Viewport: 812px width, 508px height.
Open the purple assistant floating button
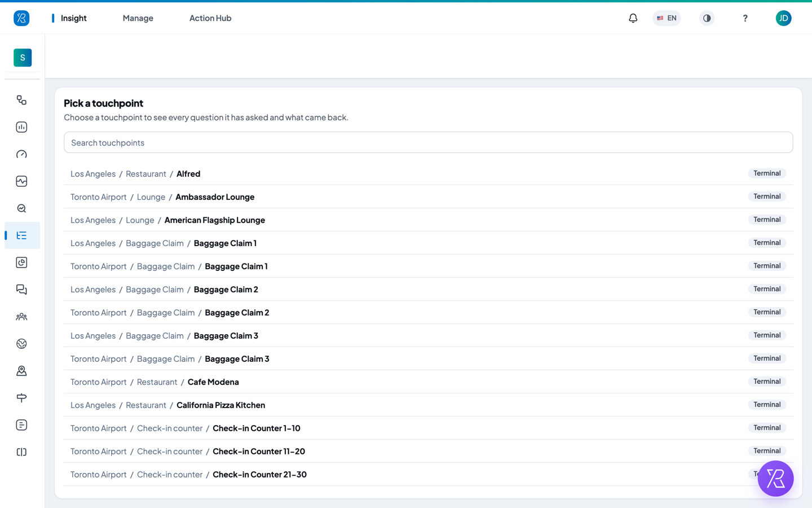pos(775,479)
